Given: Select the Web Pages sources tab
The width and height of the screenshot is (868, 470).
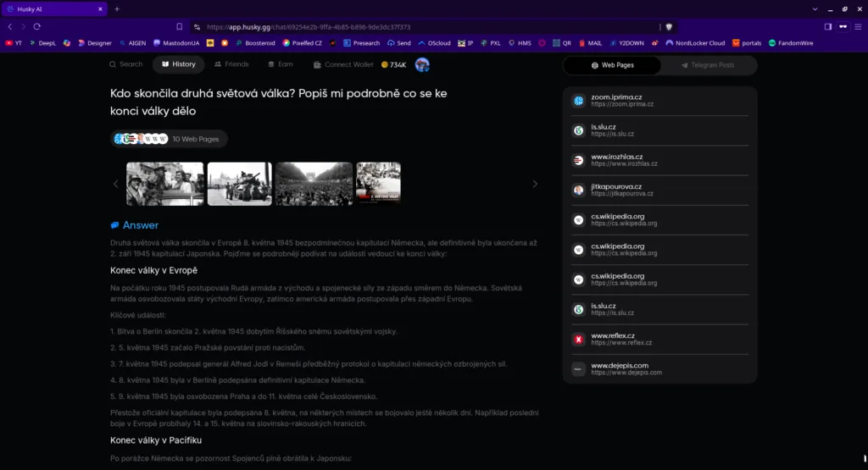Looking at the screenshot, I should pos(612,65).
